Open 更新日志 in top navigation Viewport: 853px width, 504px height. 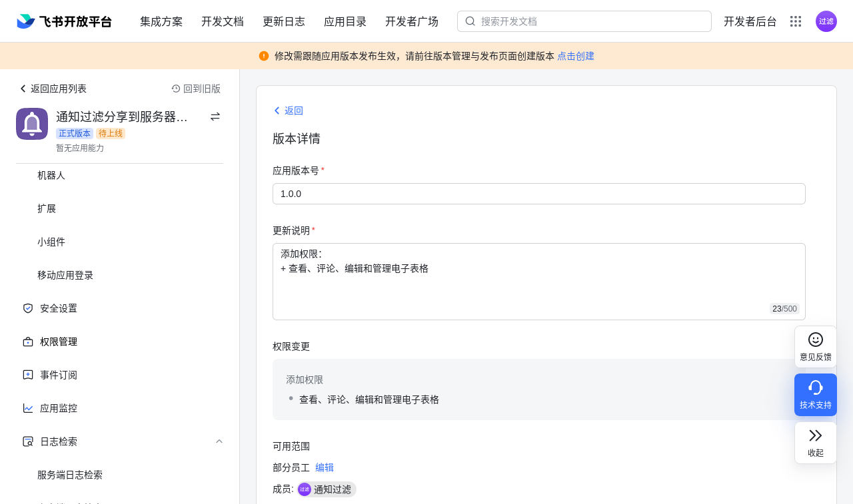[x=284, y=21]
